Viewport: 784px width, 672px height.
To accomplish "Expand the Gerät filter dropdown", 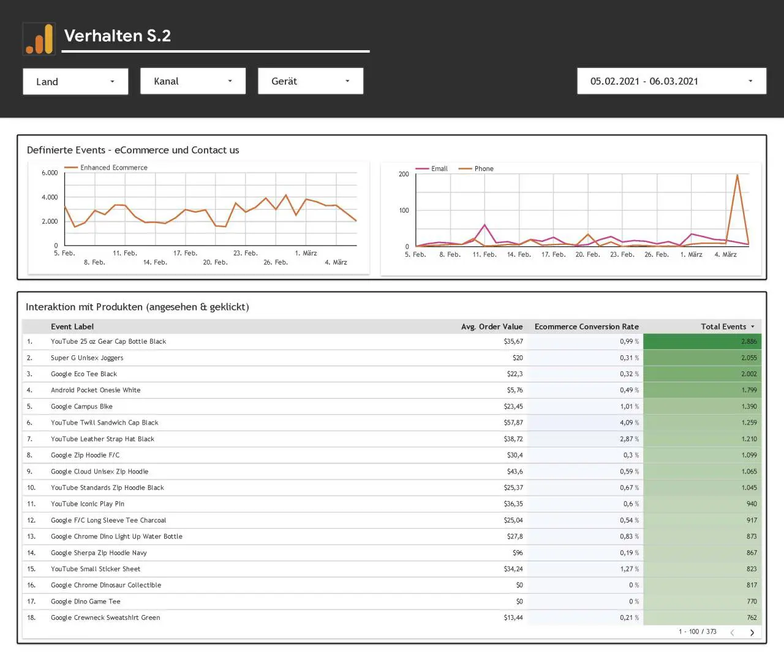I will [311, 81].
